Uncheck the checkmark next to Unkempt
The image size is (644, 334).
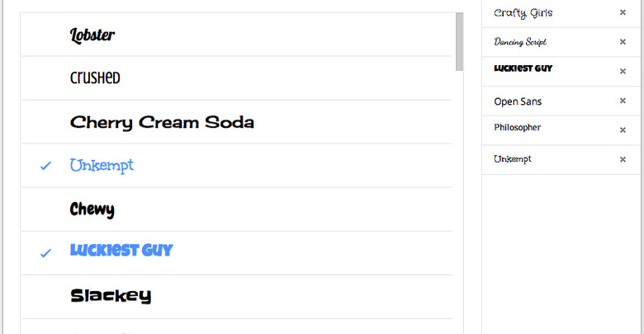pos(45,166)
